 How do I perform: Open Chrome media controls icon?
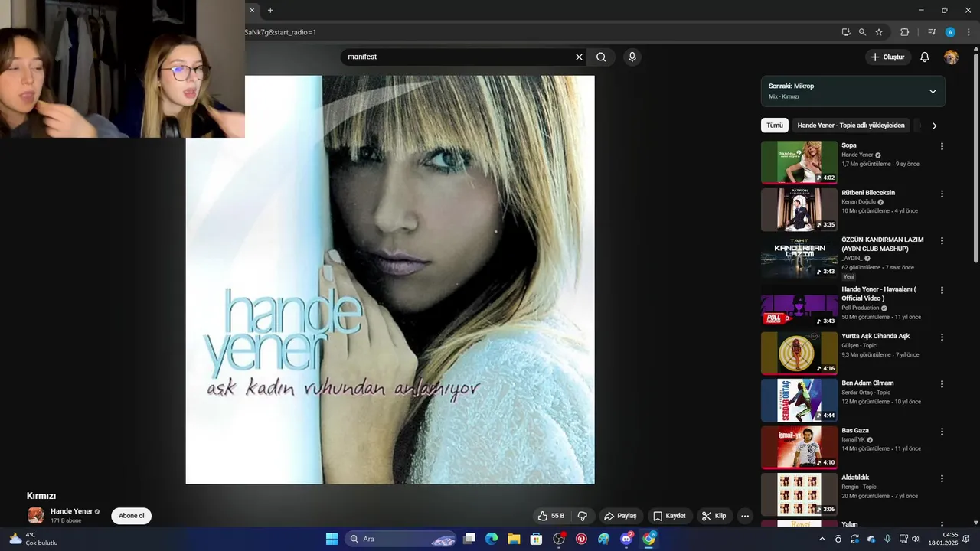pyautogui.click(x=932, y=32)
